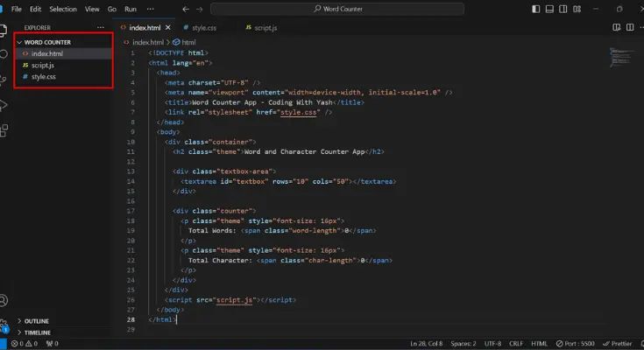Close the index.html tab
Screen dimensions: 644x350
click(x=168, y=27)
